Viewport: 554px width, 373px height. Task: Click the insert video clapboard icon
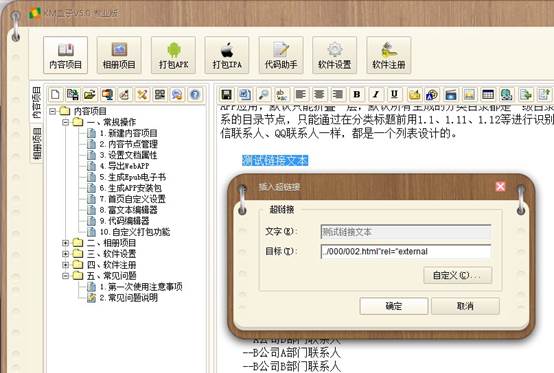click(x=451, y=95)
